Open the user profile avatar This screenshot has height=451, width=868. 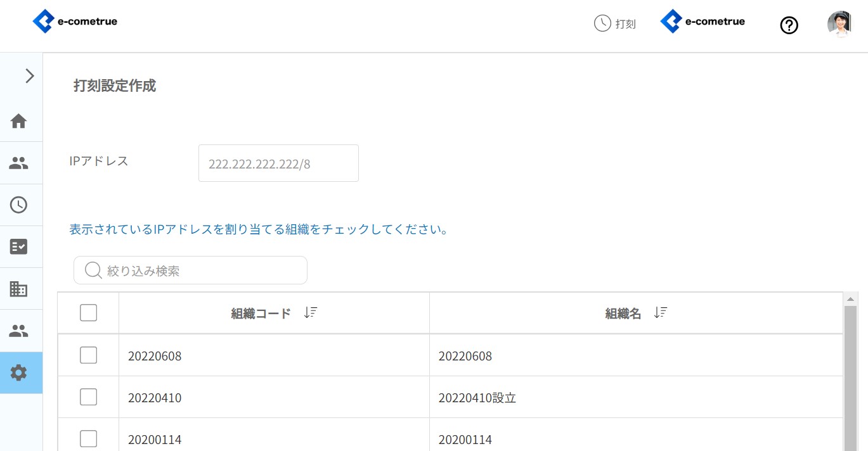pyautogui.click(x=839, y=24)
